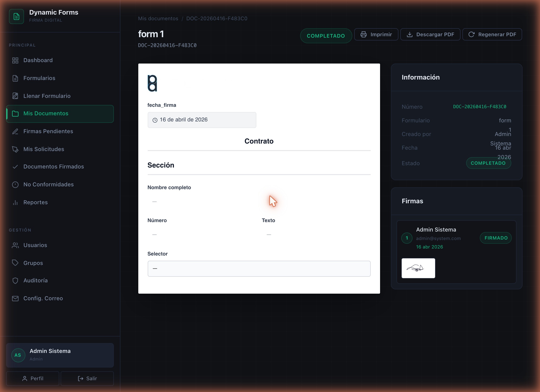Click the printer icon in Imprimir
Screen dimensions: 540x392
click(x=363, y=35)
